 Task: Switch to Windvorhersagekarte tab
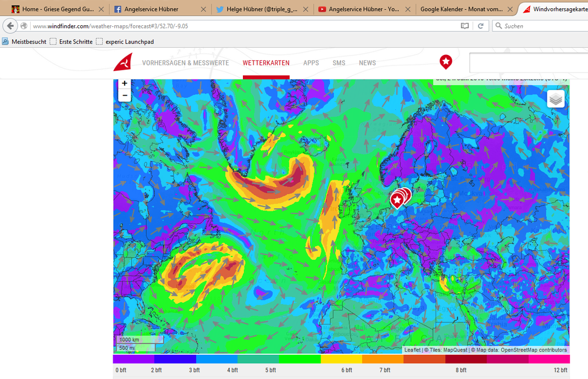point(555,9)
